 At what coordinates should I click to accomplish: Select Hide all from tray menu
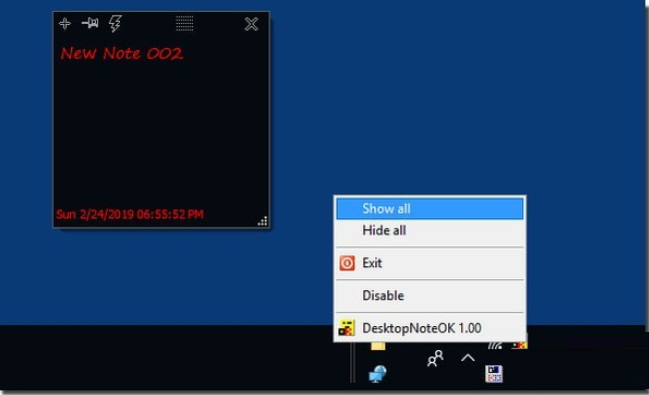pyautogui.click(x=430, y=231)
